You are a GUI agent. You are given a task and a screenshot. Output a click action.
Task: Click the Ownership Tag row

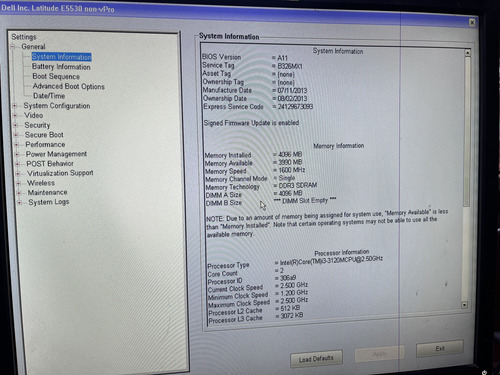(249, 82)
